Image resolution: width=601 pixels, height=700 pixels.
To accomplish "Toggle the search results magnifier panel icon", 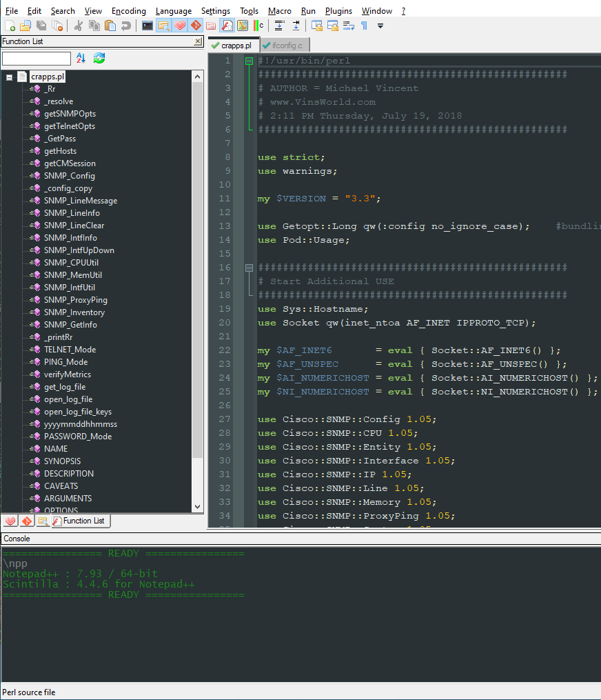I will (x=164, y=26).
